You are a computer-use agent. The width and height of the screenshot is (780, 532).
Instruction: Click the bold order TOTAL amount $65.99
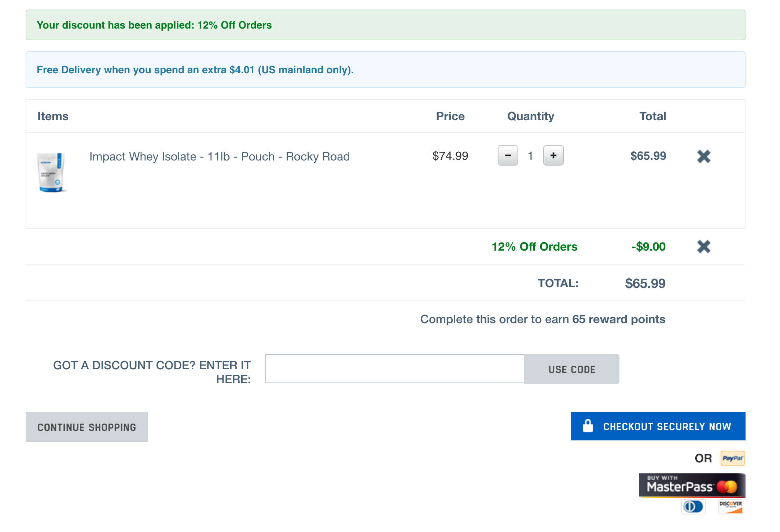point(645,283)
